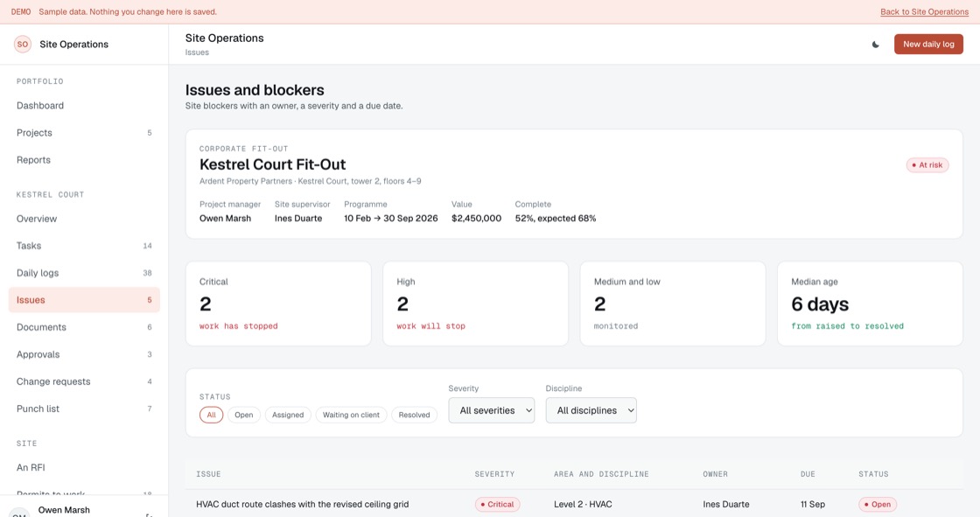
Task: Follow the Back to Site Operations link
Action: point(924,12)
